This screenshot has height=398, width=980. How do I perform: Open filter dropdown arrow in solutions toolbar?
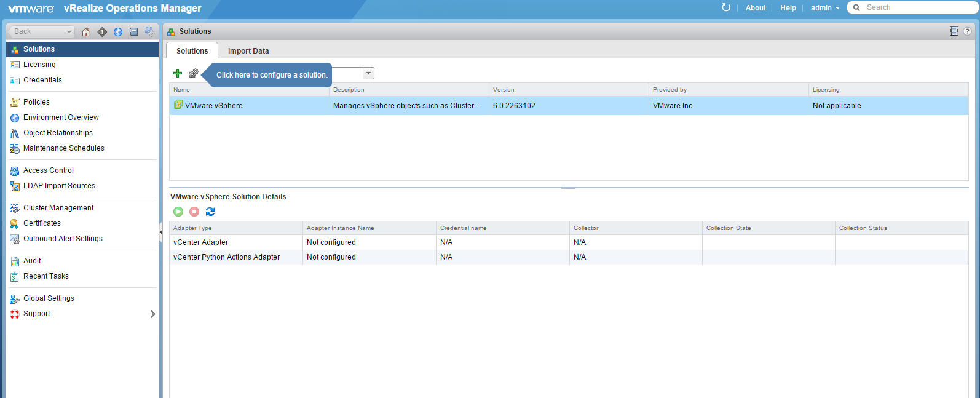click(368, 74)
